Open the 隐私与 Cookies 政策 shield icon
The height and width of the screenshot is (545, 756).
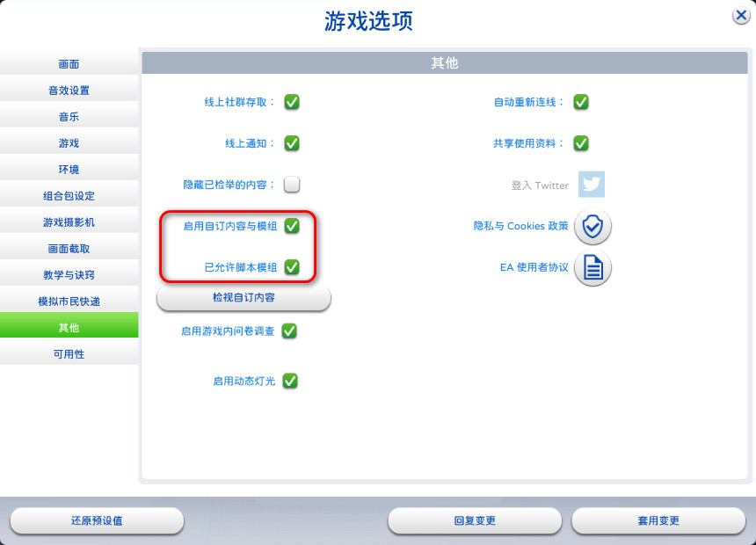(x=592, y=226)
